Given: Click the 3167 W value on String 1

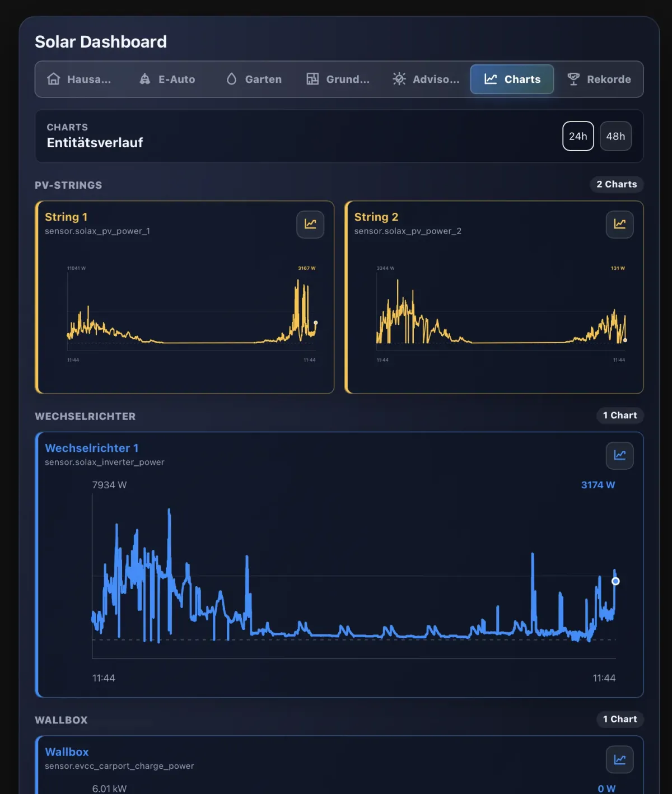Looking at the screenshot, I should 307,268.
